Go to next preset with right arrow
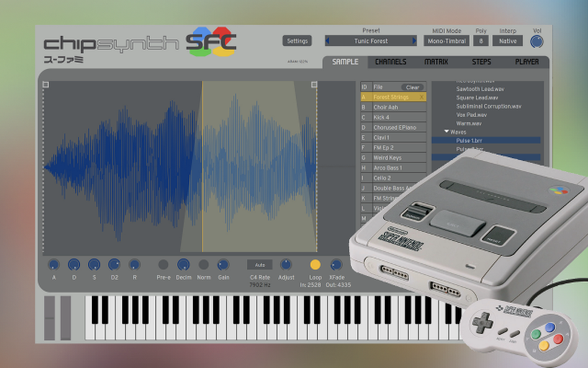588x368 pixels. 414,40
